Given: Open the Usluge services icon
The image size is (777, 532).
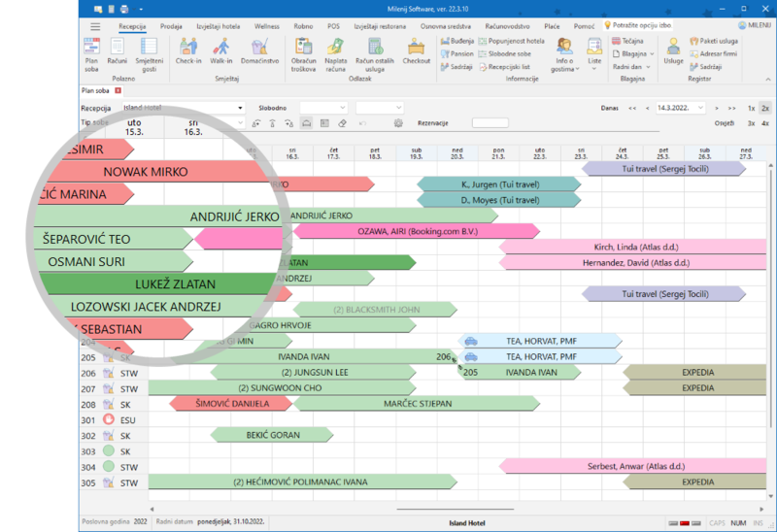Looking at the screenshot, I should tap(673, 50).
